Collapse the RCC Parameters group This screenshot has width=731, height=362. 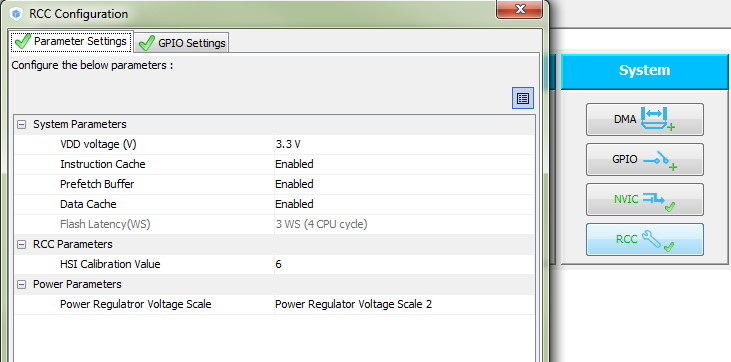[21, 244]
